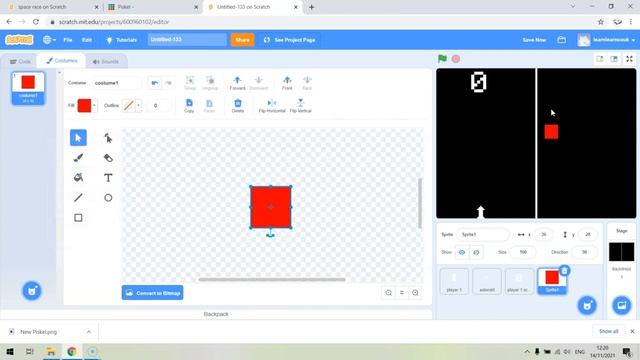The image size is (640, 360).
Task: Select the arrow Select tool
Action: pos(78,138)
